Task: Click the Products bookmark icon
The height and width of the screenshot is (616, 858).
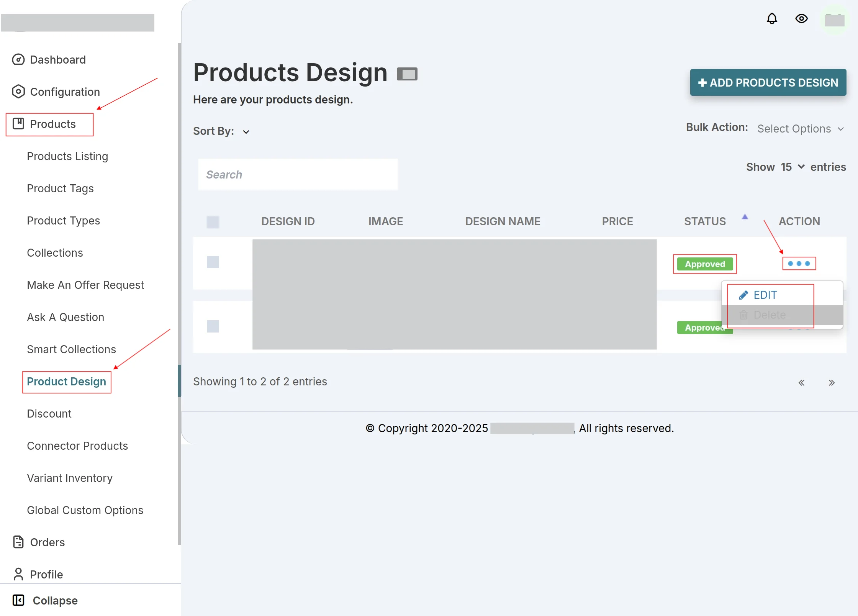Action: click(18, 124)
